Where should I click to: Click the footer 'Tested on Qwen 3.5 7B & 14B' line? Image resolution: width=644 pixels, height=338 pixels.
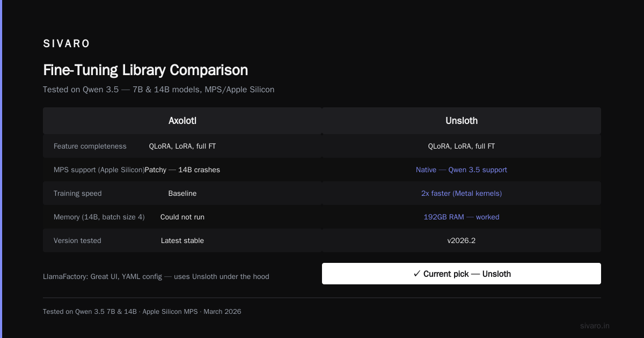click(x=142, y=311)
